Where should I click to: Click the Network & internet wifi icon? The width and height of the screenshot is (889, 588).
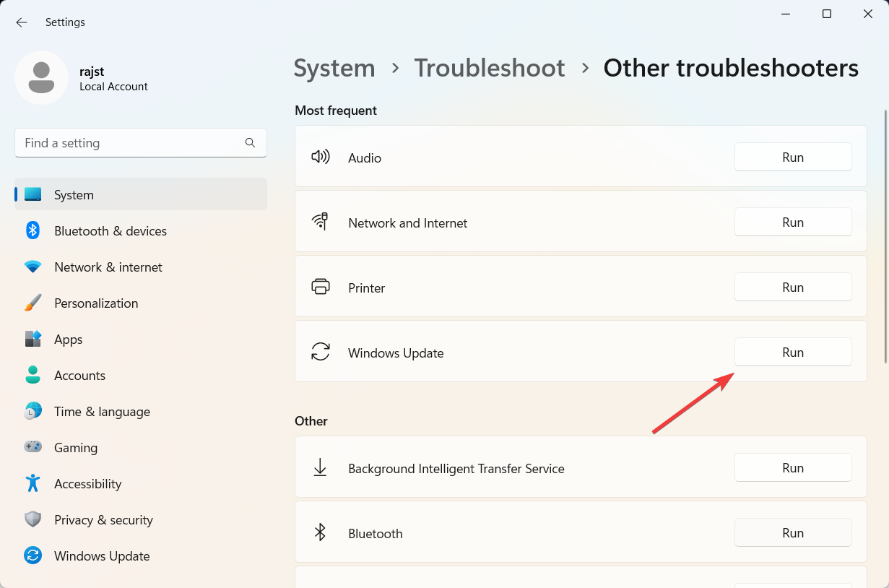pyautogui.click(x=33, y=267)
